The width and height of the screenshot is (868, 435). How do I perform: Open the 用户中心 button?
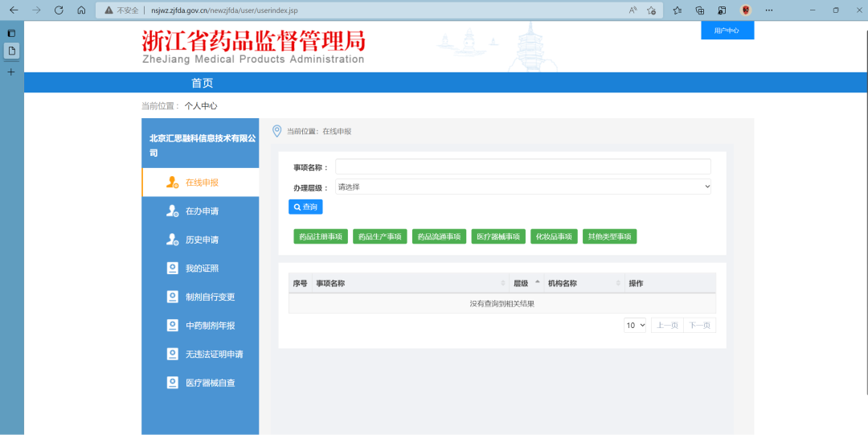(727, 31)
